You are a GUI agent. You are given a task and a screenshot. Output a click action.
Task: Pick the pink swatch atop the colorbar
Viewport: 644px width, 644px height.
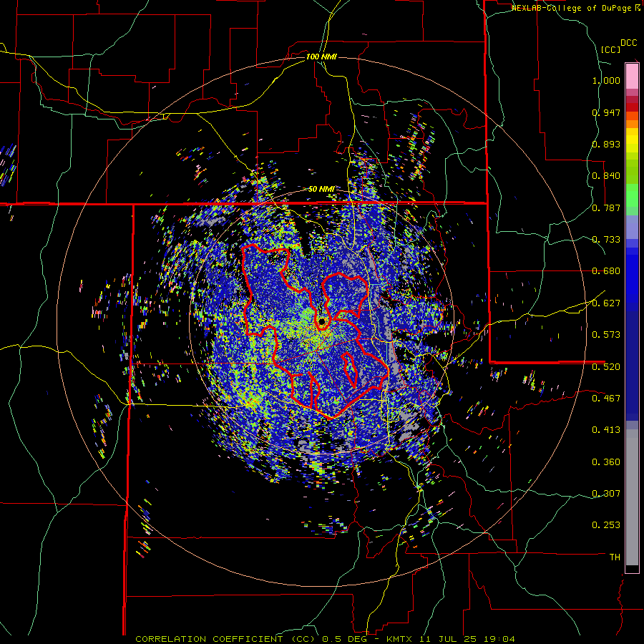[632, 76]
